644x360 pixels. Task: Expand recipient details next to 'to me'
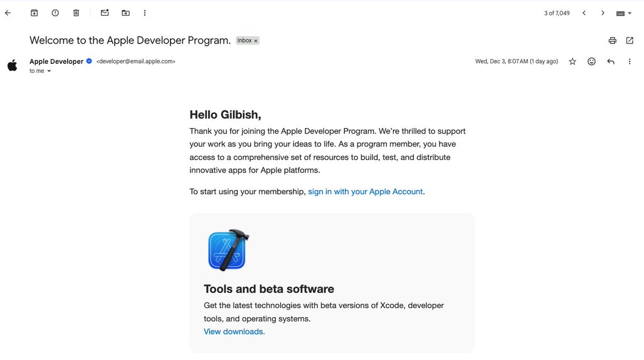pos(49,71)
